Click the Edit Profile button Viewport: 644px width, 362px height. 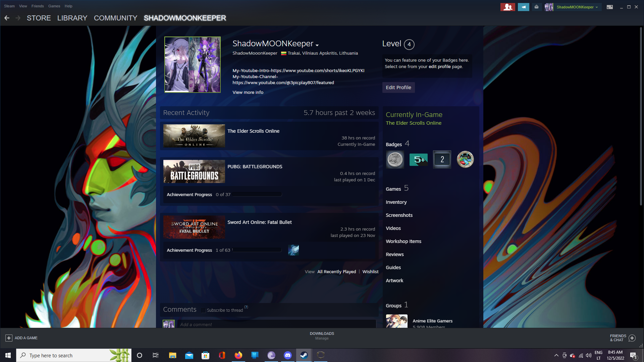point(398,87)
